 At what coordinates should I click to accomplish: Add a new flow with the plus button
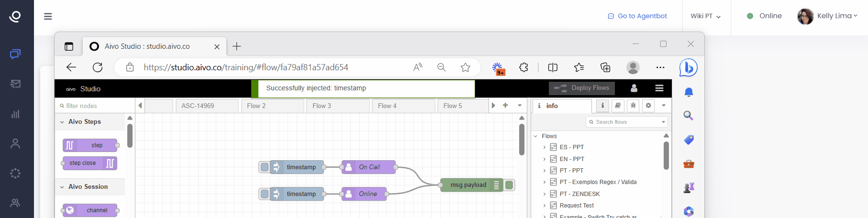pyautogui.click(x=505, y=105)
